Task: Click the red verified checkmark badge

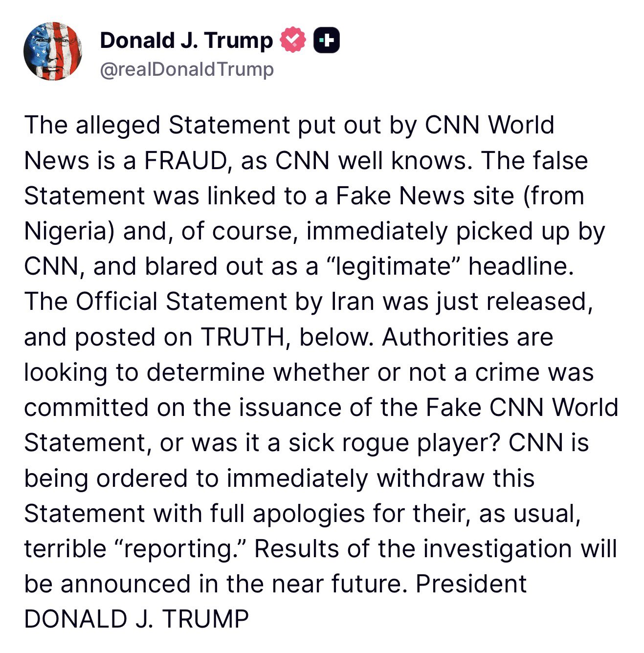Action: tap(292, 41)
